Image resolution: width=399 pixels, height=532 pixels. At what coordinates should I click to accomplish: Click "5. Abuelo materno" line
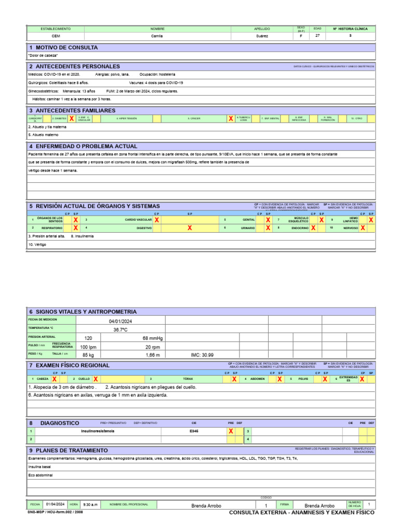[x=44, y=135]
